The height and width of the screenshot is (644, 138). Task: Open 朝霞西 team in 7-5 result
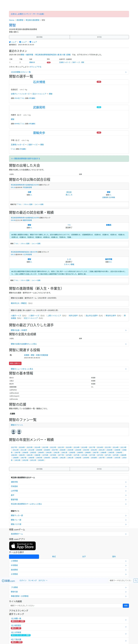coord(108,225)
